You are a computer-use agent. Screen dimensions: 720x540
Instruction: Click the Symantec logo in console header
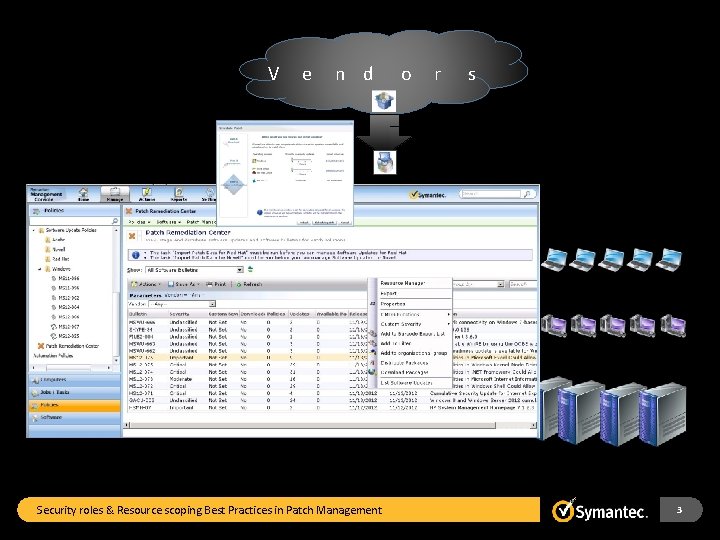[427, 195]
